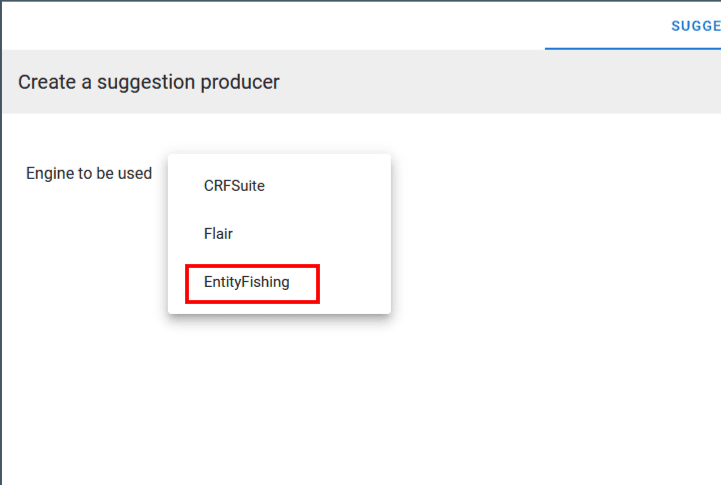
Task: Switch to the partially visible SUGGE tab
Action: [x=694, y=25]
